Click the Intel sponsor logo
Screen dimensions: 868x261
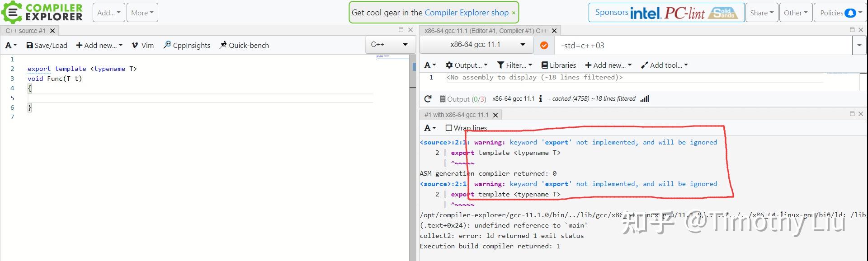[646, 13]
